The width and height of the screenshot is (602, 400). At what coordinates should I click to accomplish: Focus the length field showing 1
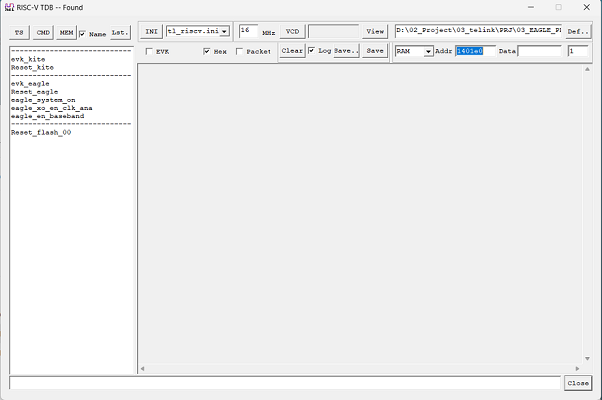coord(578,51)
